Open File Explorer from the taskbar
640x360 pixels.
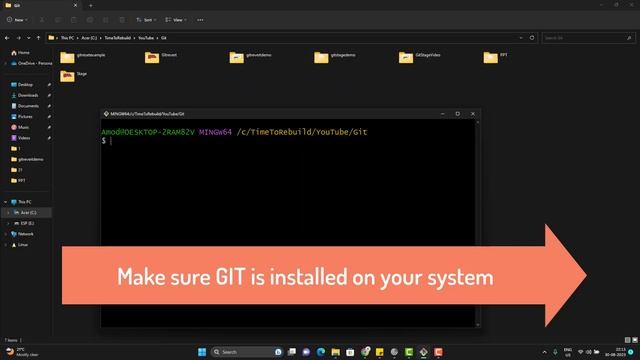[x=336, y=352]
